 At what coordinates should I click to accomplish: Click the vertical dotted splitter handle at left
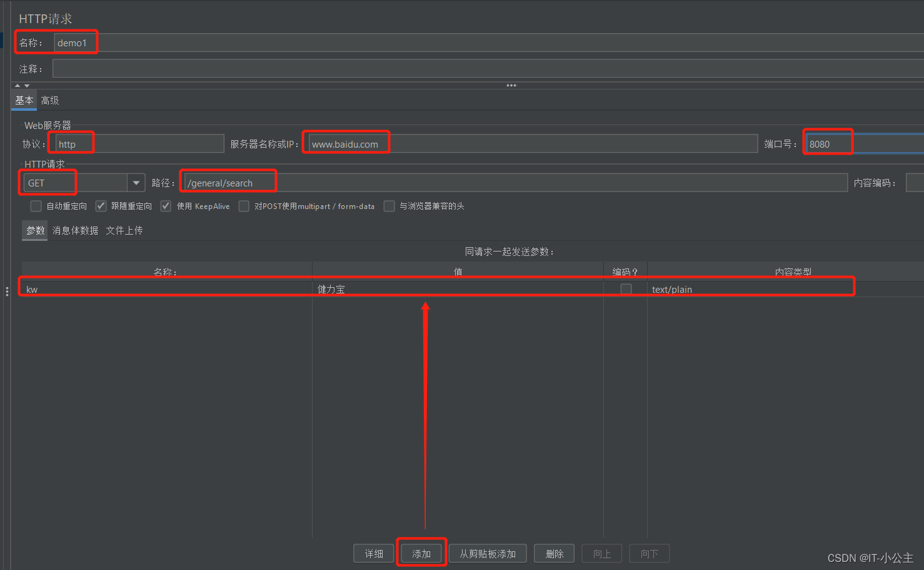[7, 292]
